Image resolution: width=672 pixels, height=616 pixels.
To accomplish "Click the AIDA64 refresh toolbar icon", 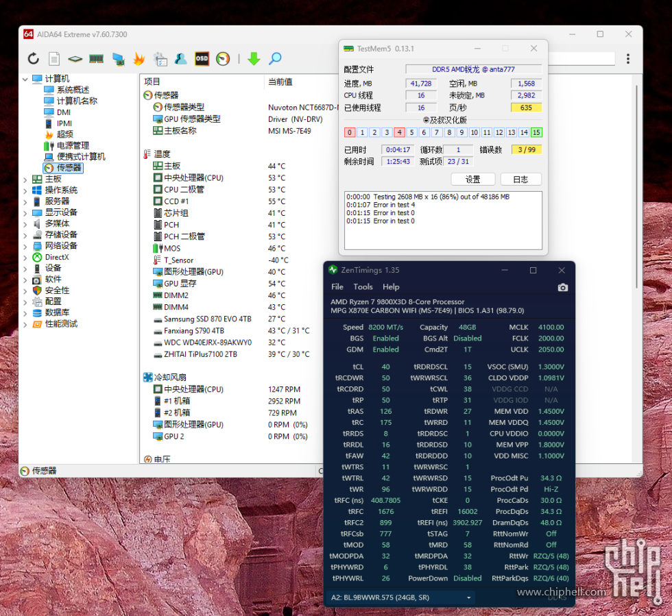I will click(x=34, y=59).
